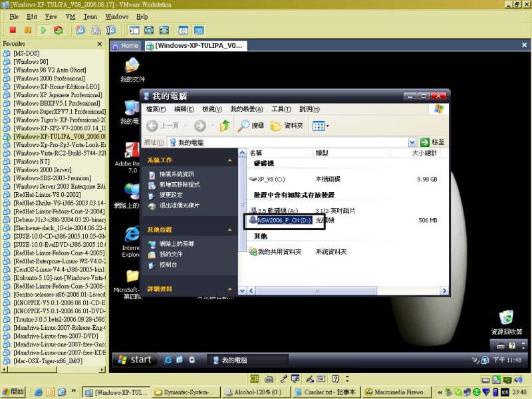
Task: Click the 名稱 column header
Action: [x=279, y=153]
